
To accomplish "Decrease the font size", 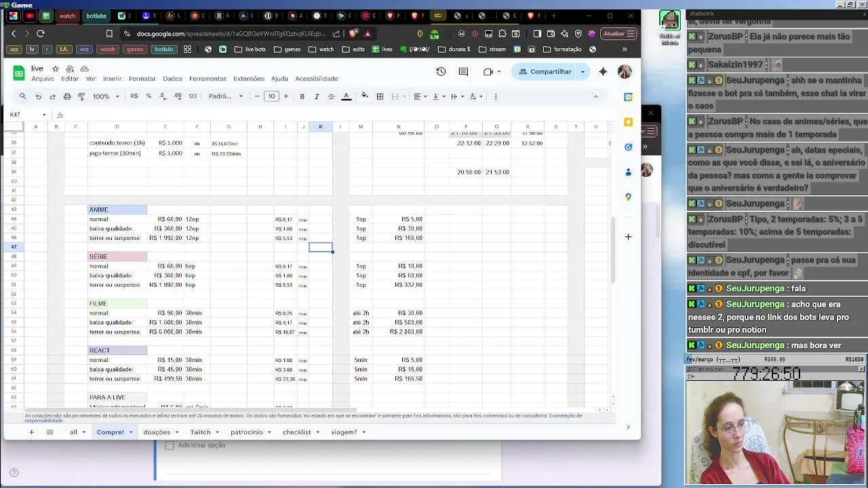I will coord(257,96).
